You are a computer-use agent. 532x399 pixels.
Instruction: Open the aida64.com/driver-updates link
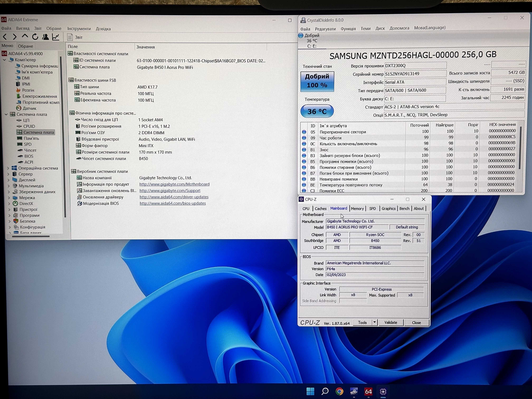click(x=174, y=197)
